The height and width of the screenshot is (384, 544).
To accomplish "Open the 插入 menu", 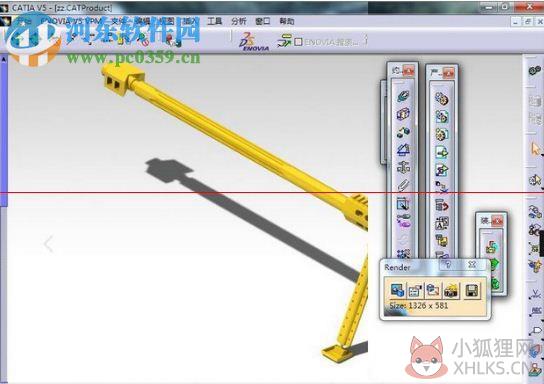I will pyautogui.click(x=190, y=22).
